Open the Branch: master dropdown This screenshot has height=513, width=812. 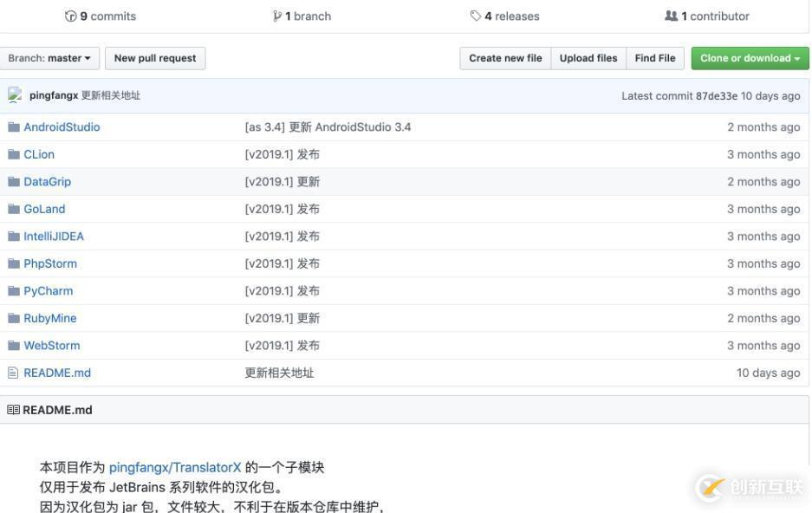(49, 58)
